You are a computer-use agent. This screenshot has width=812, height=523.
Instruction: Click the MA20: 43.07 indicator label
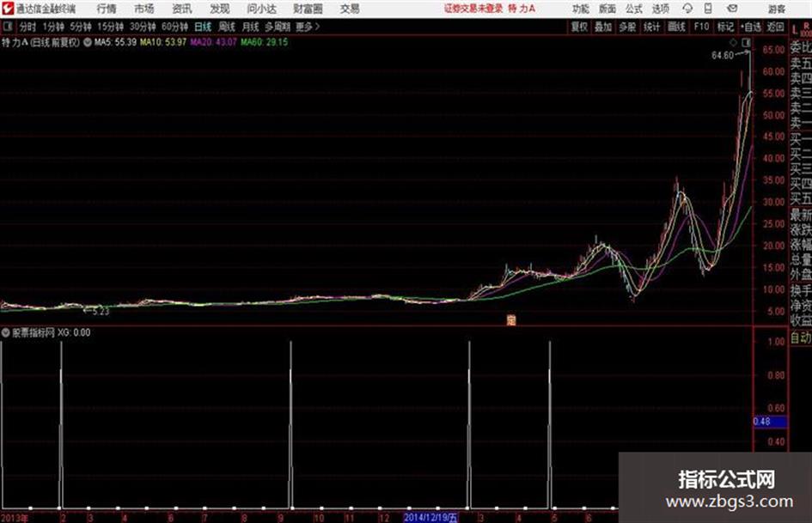tap(213, 42)
